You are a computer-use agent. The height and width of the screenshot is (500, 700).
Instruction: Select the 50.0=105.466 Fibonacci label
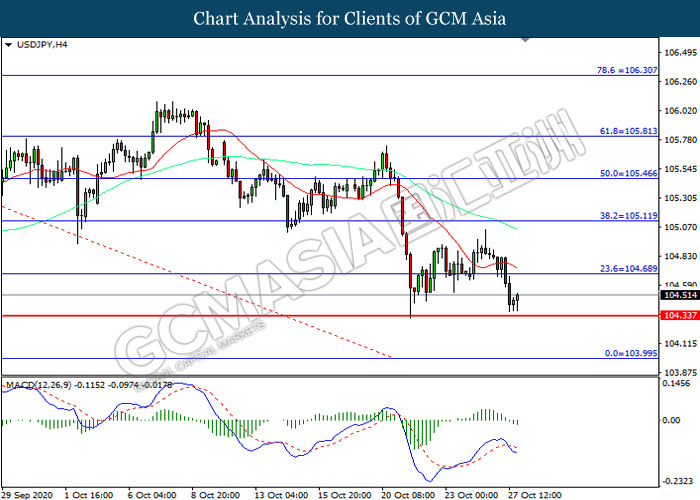(x=628, y=173)
